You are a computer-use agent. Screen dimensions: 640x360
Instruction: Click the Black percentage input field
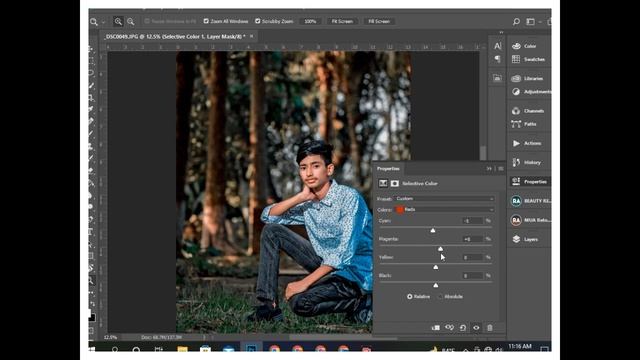[472, 276]
